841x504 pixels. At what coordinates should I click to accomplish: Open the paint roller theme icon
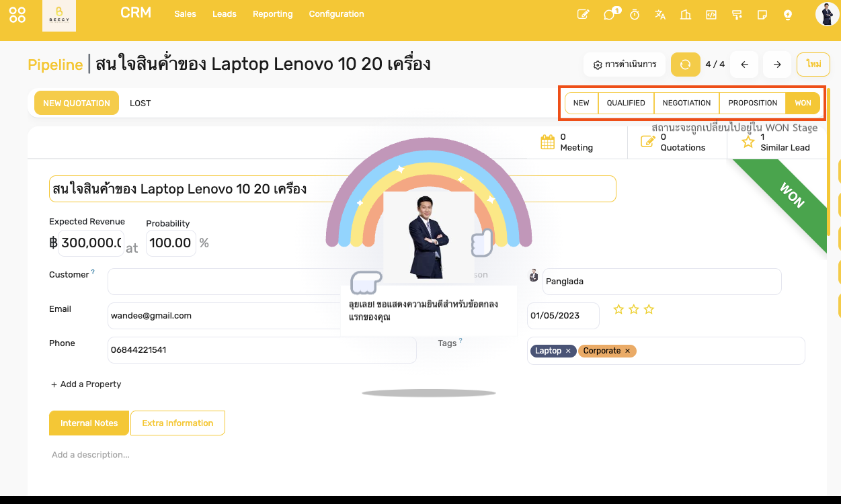(737, 14)
